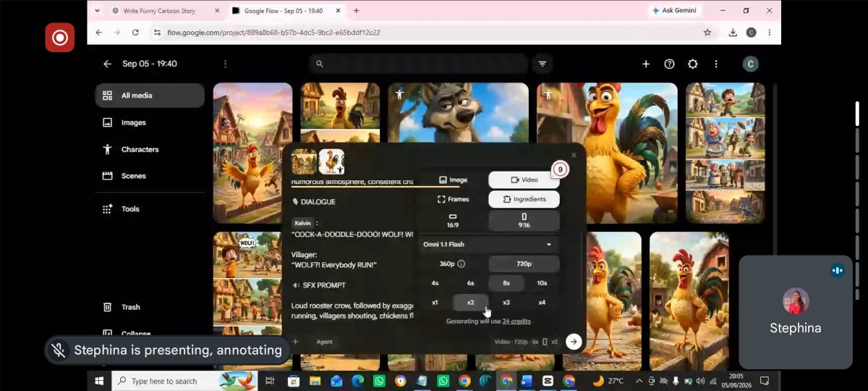Image resolution: width=868 pixels, height=391 pixels.
Task: Click the 24 credits link
Action: 516,321
